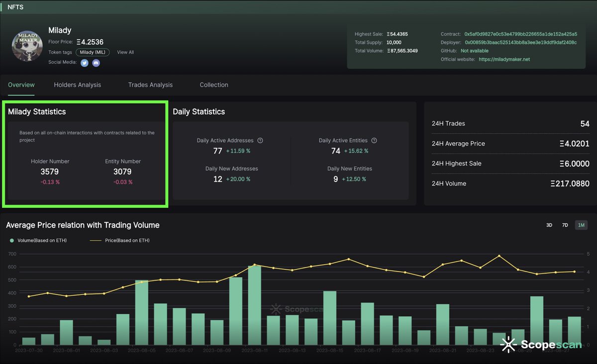The height and width of the screenshot is (364, 597).
Task: Click the 24H Average Price value
Action: pyautogui.click(x=574, y=144)
